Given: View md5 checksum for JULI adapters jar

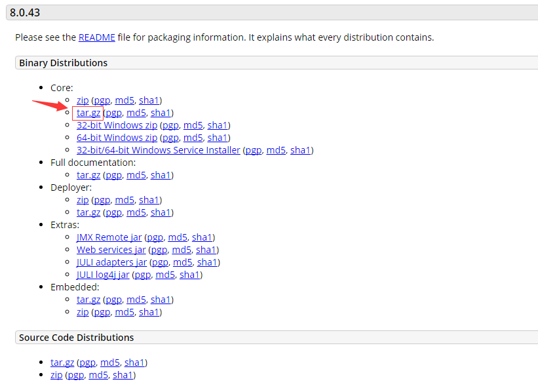Looking at the screenshot, I should pos(183,262).
